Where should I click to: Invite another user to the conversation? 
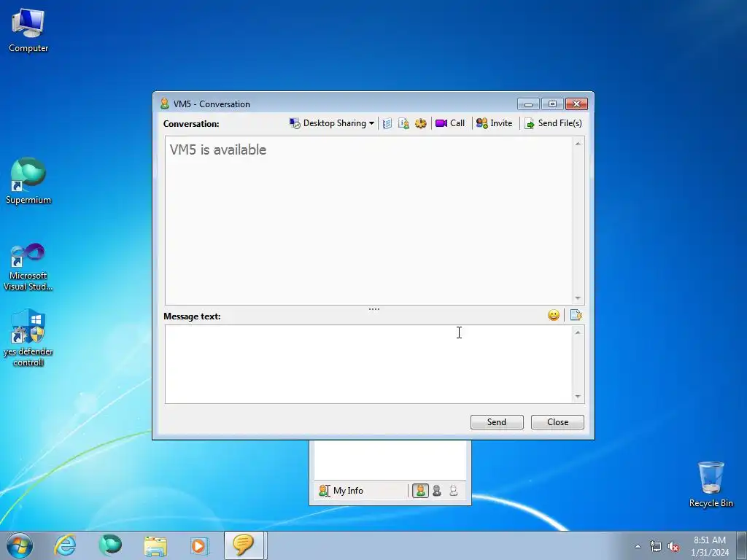(494, 123)
